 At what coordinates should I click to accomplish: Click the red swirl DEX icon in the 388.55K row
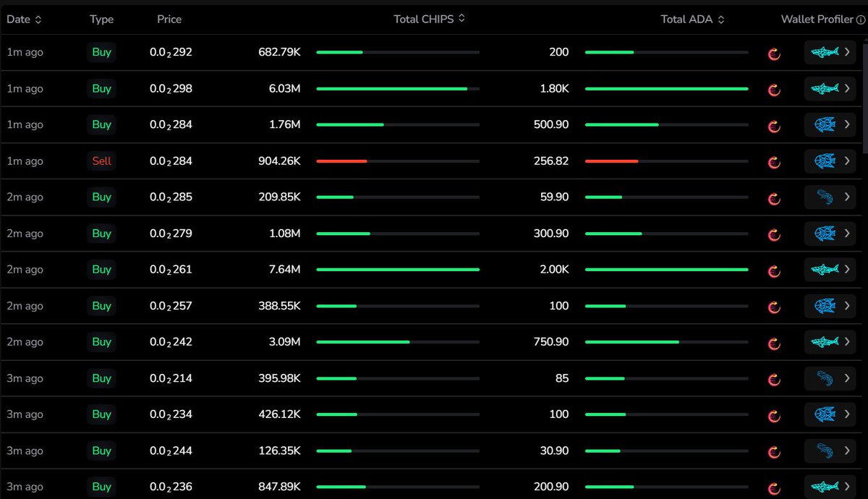[x=774, y=306]
